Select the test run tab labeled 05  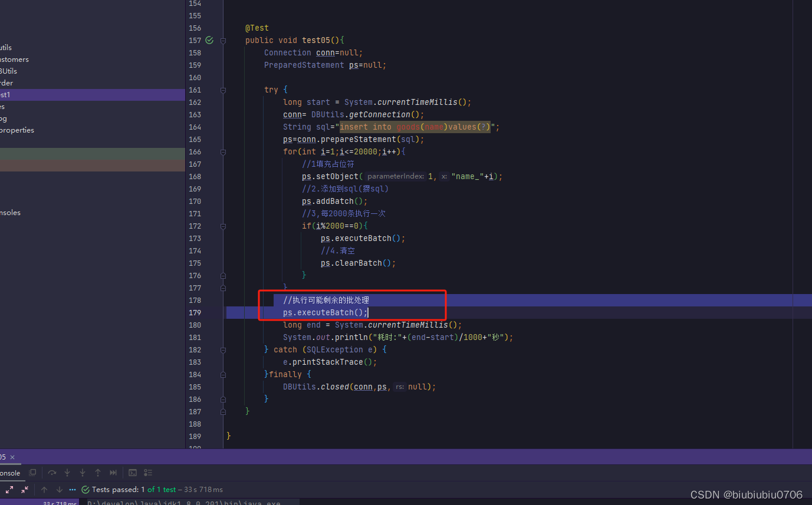pyautogui.click(x=4, y=456)
